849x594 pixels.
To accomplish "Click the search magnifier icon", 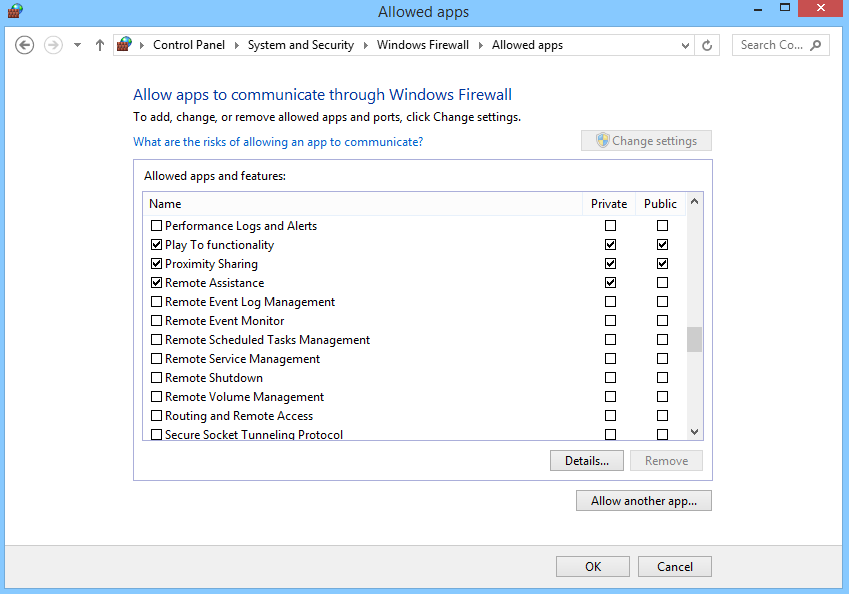I will [815, 45].
